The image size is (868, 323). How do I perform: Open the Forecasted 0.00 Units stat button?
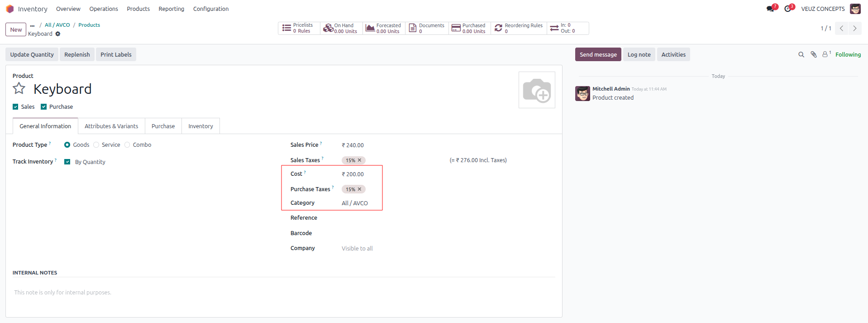[x=384, y=28]
